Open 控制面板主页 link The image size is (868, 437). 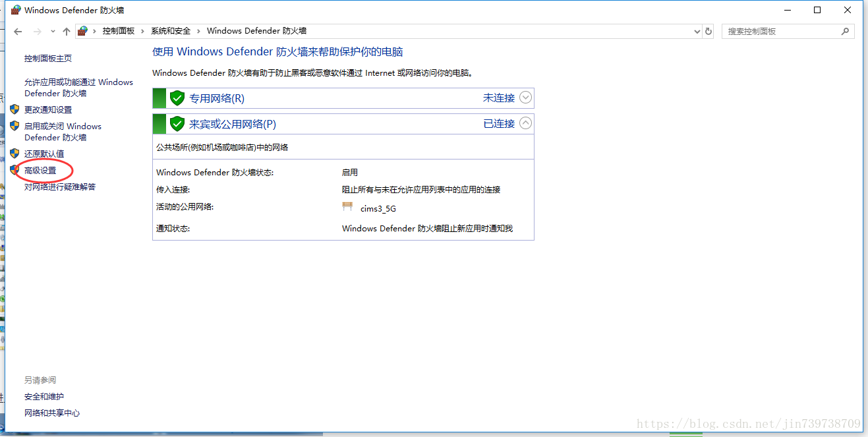(48, 59)
